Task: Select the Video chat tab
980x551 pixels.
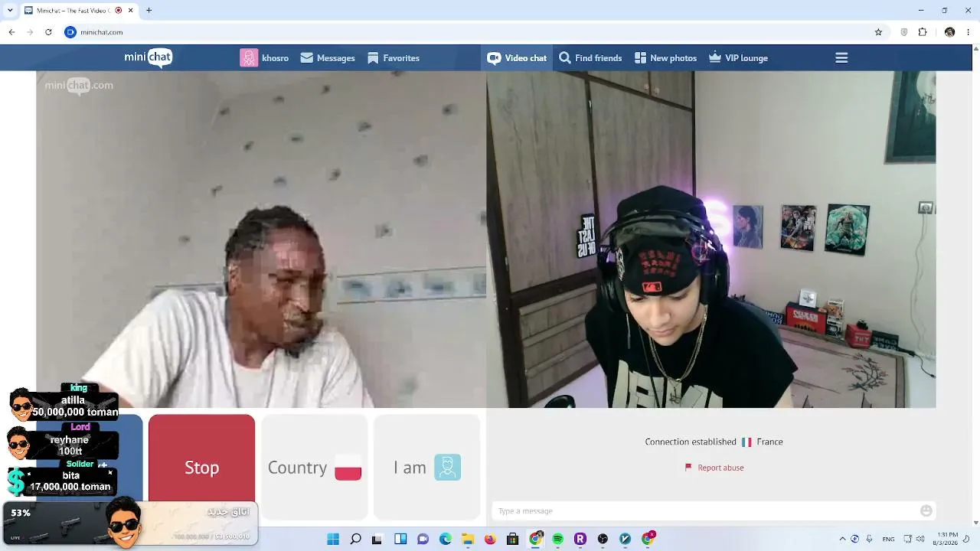Action: (517, 58)
